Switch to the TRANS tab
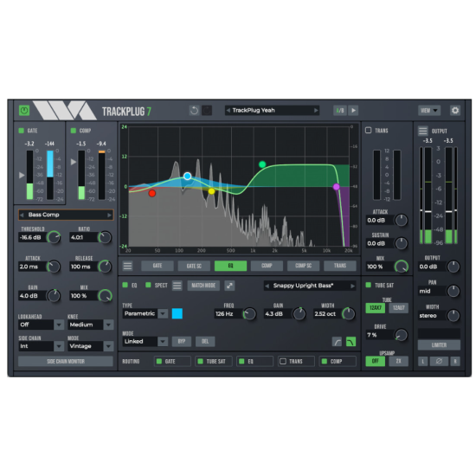 [340, 266]
